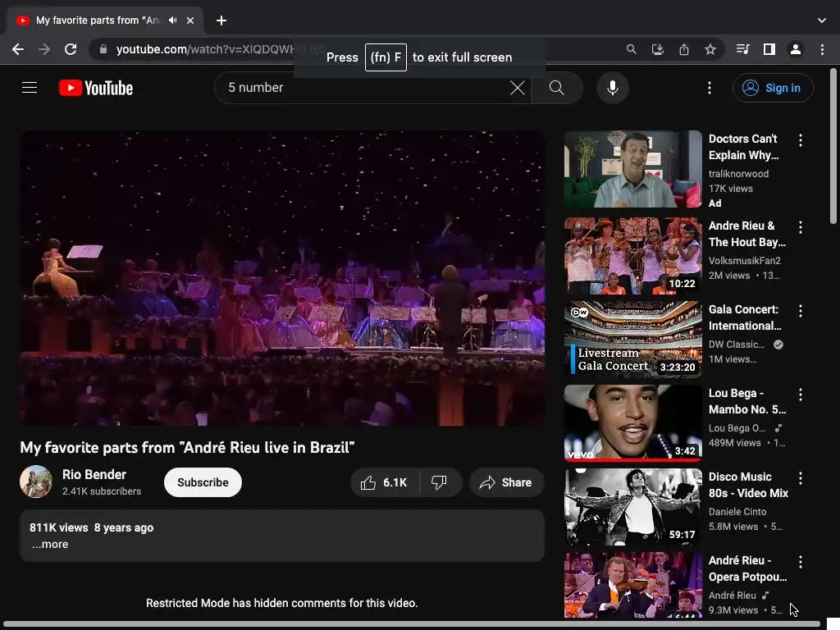Image resolution: width=840 pixels, height=630 pixels.
Task: Expand the tab search chevron
Action: (822, 21)
